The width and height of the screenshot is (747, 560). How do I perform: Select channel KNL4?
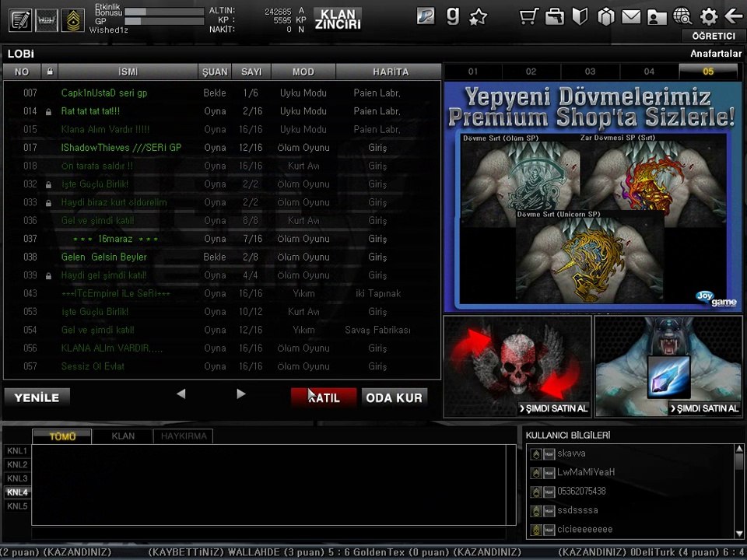tap(17, 492)
